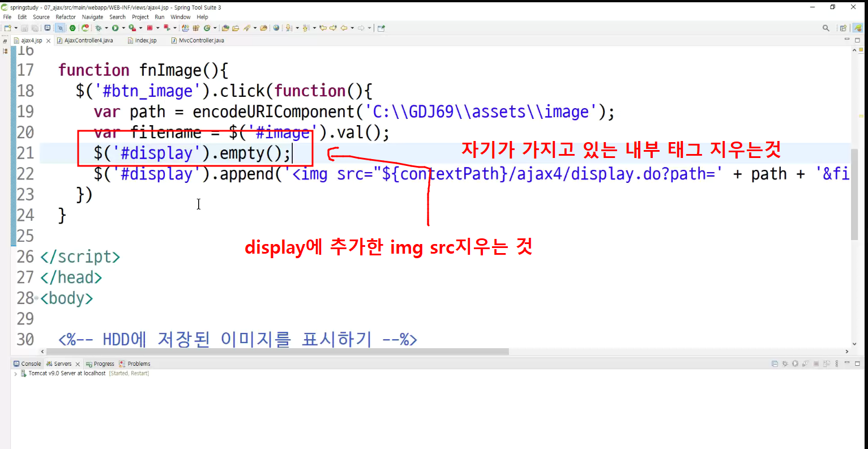Open the Run configurations dropdown arrow
868x449 pixels.
point(123,28)
